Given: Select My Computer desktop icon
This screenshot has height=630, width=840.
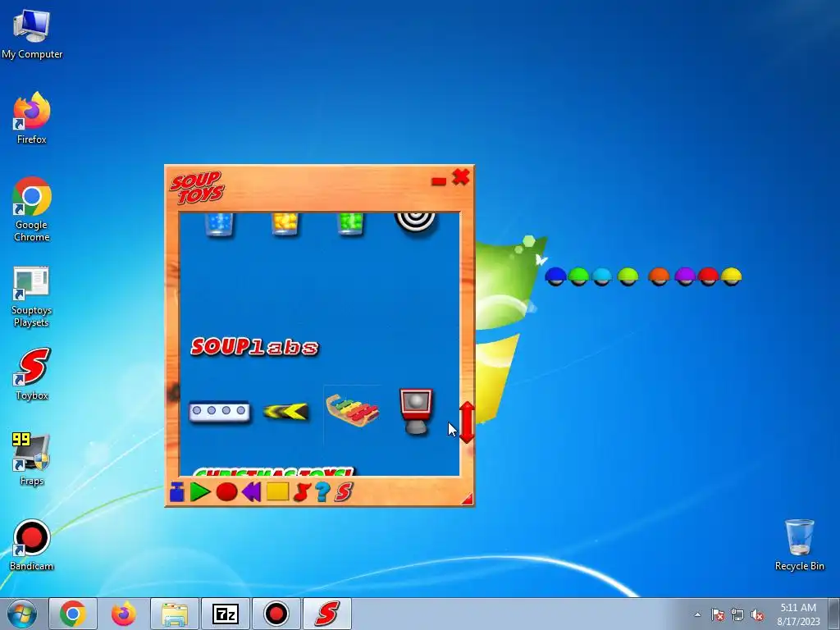Looking at the screenshot, I should coord(32,34).
